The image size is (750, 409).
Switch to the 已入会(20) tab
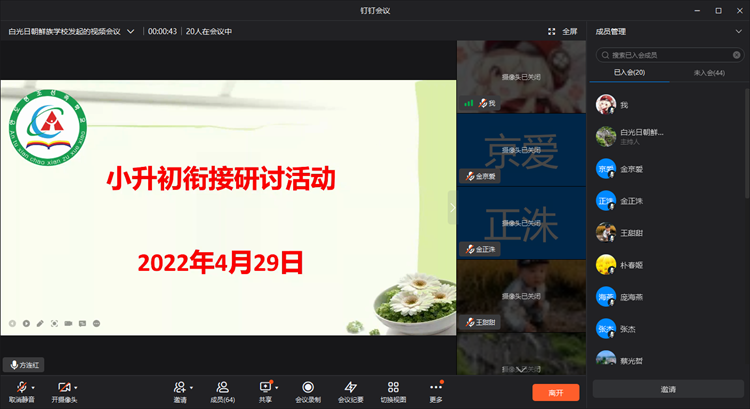point(629,73)
